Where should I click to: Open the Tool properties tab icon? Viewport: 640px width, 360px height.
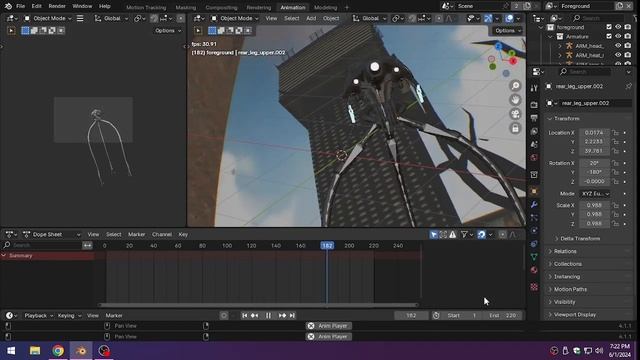pyautogui.click(x=534, y=88)
